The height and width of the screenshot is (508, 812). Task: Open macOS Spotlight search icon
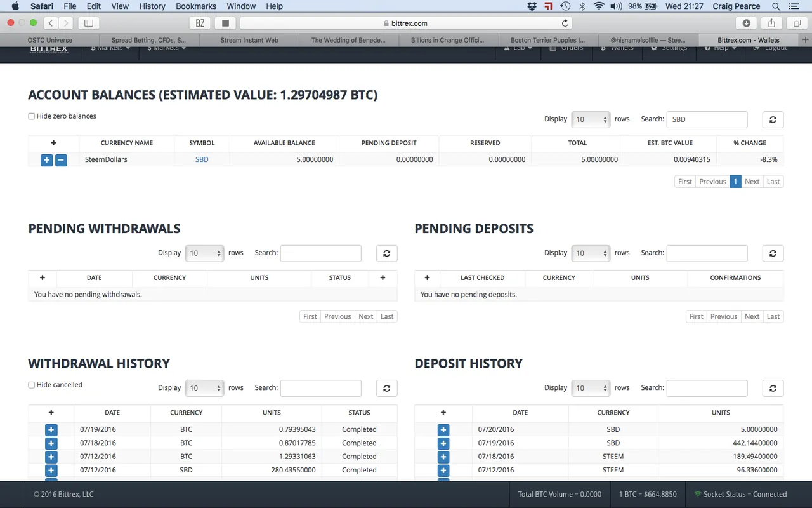(x=776, y=6)
